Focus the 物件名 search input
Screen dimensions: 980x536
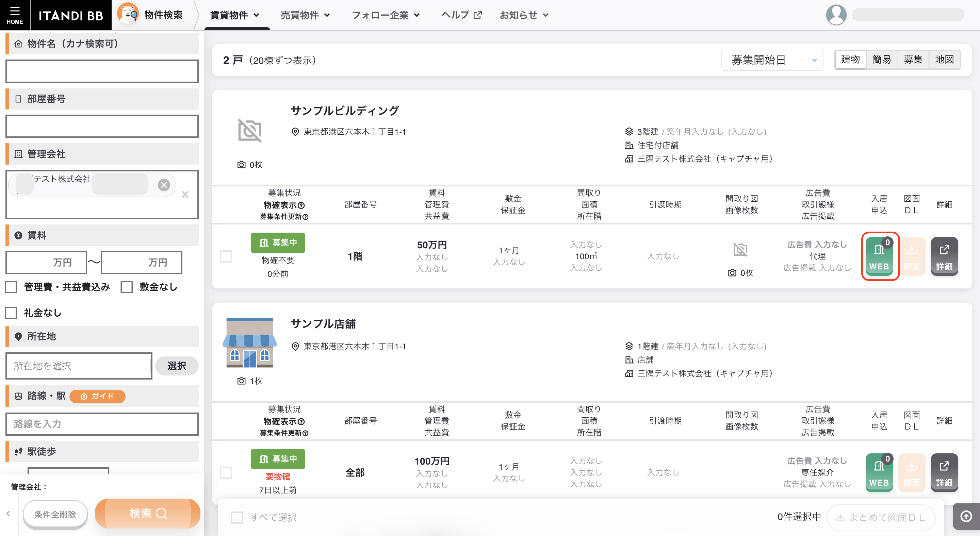coord(102,71)
